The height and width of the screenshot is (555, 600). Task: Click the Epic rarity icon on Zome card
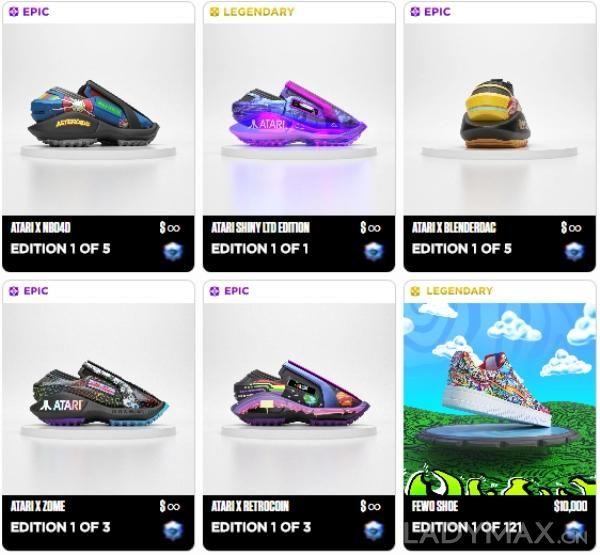point(14,291)
